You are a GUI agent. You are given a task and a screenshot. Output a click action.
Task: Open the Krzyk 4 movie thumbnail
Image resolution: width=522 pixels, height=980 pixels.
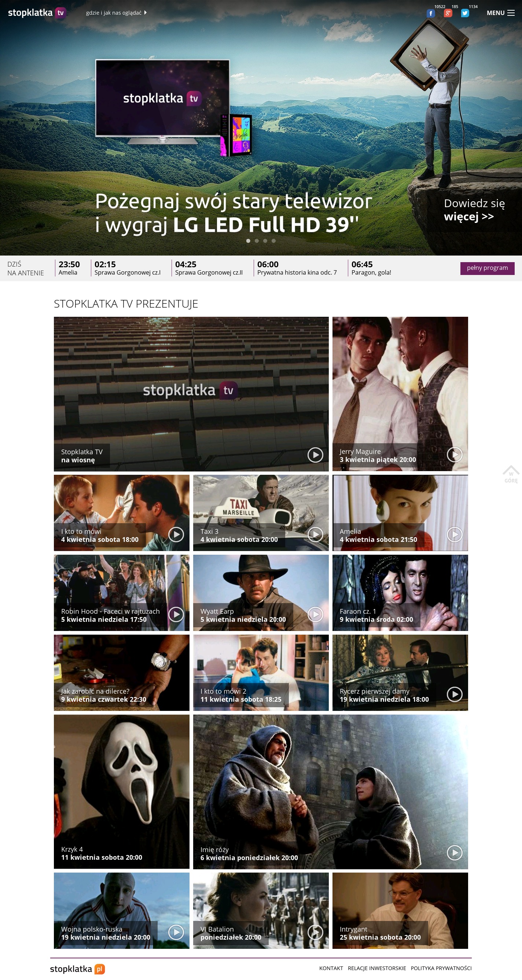[121, 791]
